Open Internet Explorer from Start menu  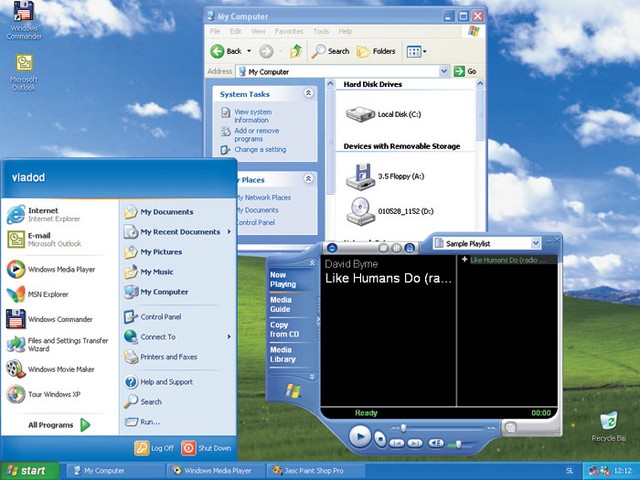[44, 215]
